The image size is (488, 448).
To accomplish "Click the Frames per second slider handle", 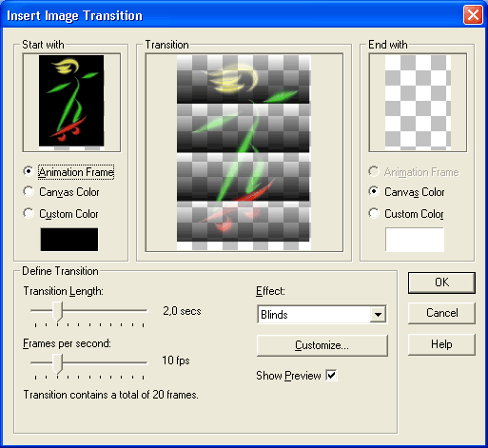I will click(x=57, y=363).
